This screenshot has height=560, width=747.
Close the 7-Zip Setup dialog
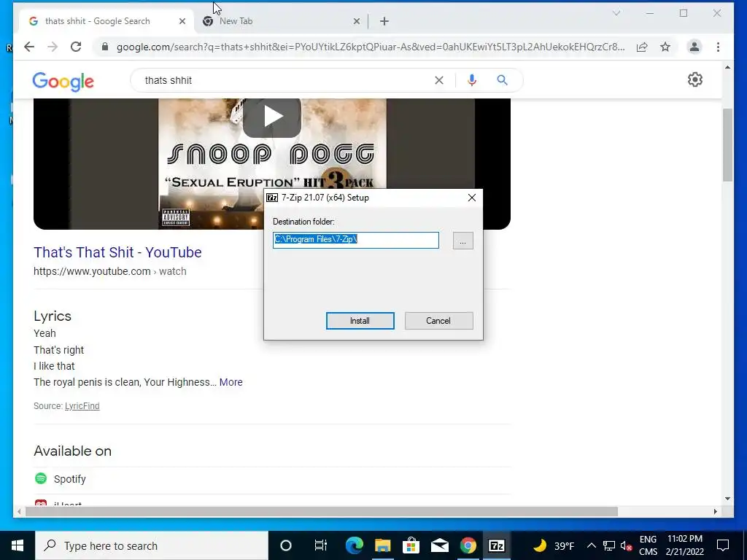[x=472, y=197]
